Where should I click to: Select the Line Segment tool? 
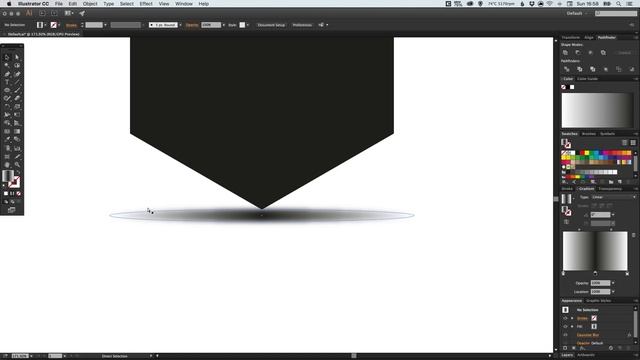coord(17,82)
